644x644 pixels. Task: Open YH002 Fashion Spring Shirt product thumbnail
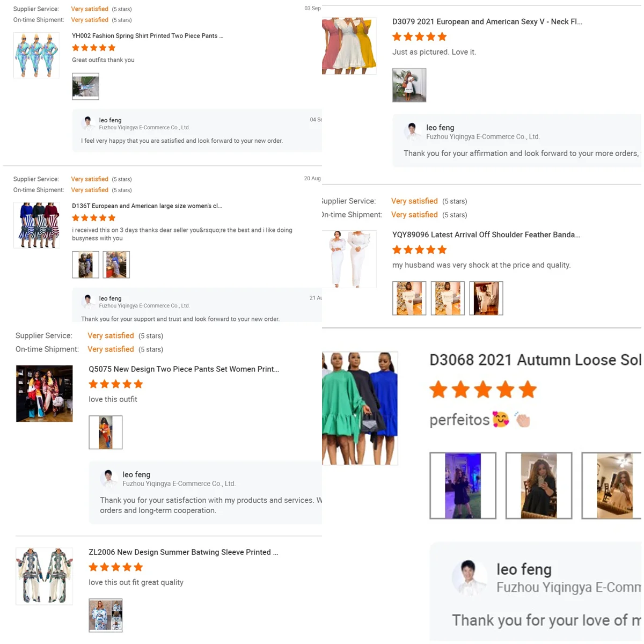[x=36, y=55]
